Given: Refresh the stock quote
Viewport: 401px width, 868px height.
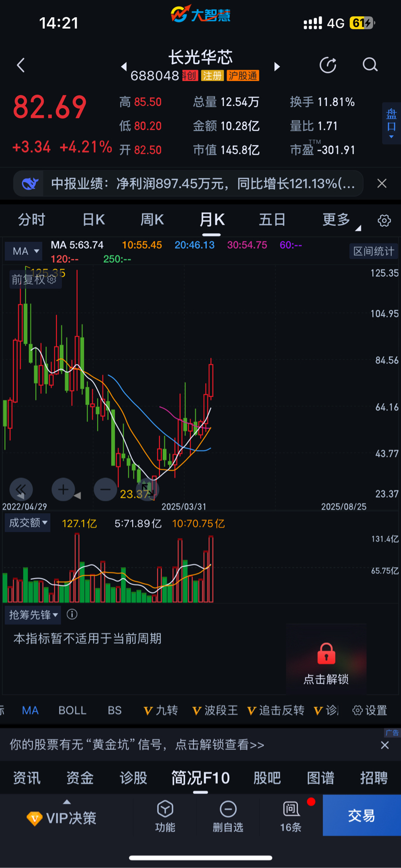Looking at the screenshot, I should point(328,65).
